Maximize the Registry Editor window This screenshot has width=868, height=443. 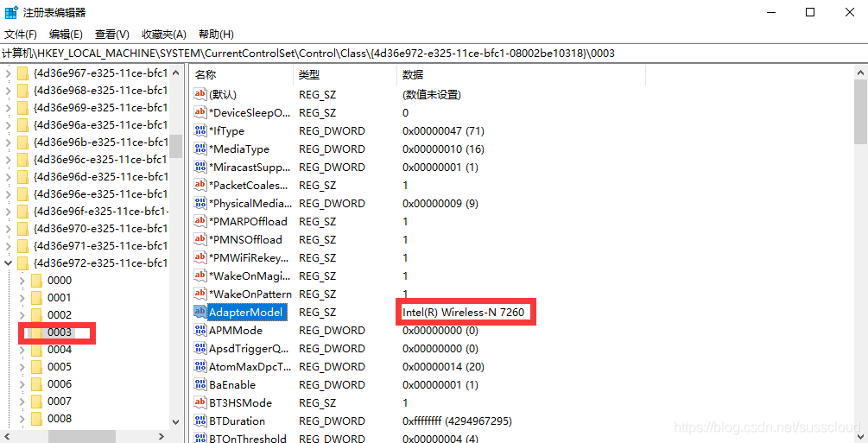coord(810,12)
